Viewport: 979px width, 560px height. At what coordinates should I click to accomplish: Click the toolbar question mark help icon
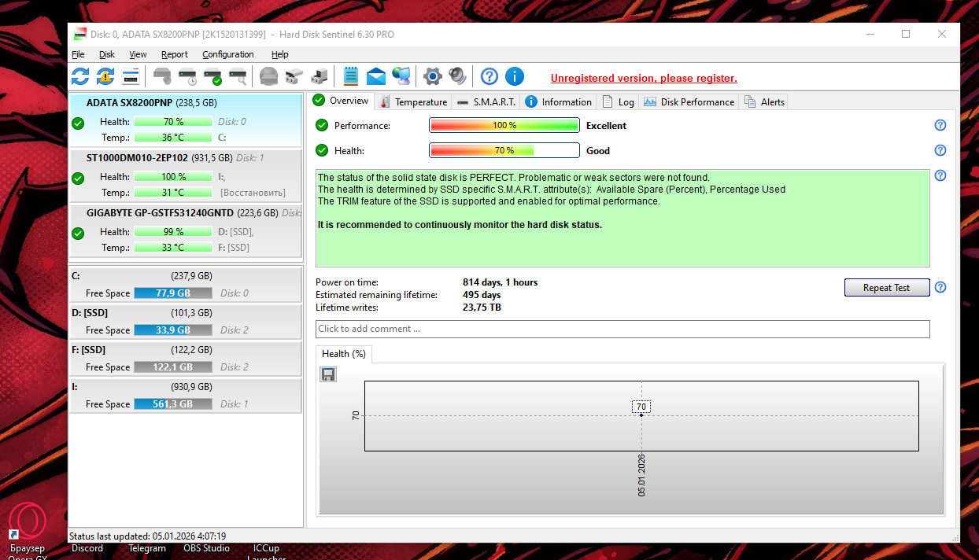(489, 76)
